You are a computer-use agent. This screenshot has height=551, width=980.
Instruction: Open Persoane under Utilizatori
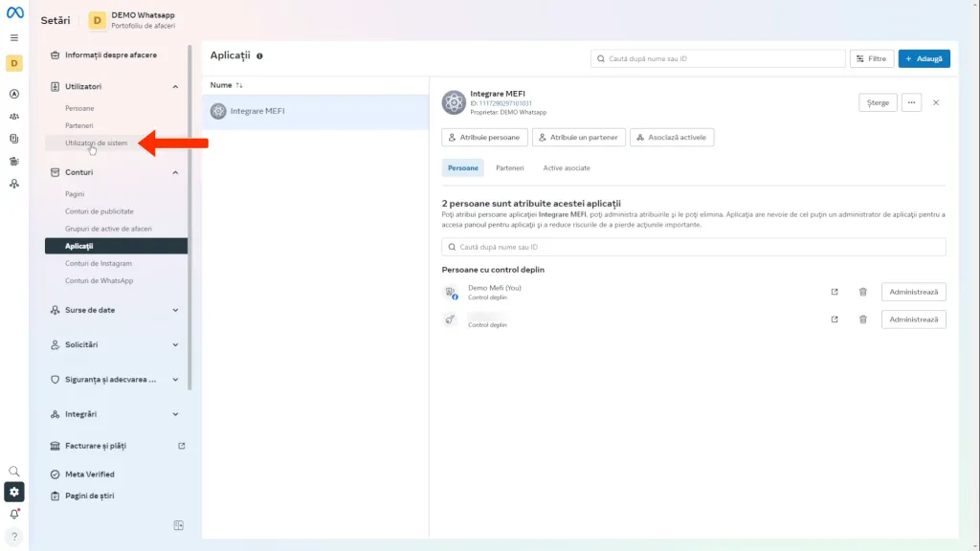79,108
